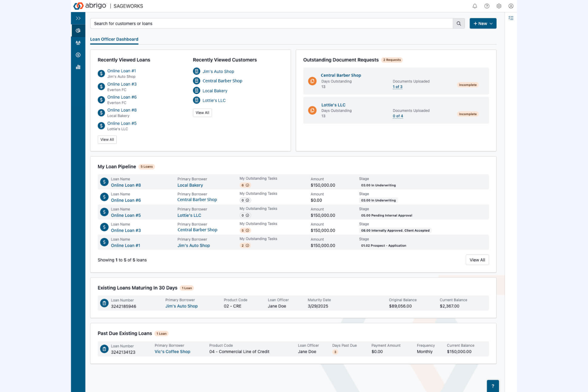Open the 1 of 3 documents uploaded link
588x392 pixels.
click(x=397, y=87)
